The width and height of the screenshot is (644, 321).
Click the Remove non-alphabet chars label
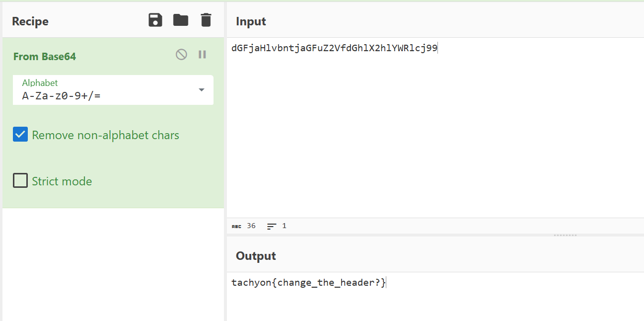(x=105, y=135)
